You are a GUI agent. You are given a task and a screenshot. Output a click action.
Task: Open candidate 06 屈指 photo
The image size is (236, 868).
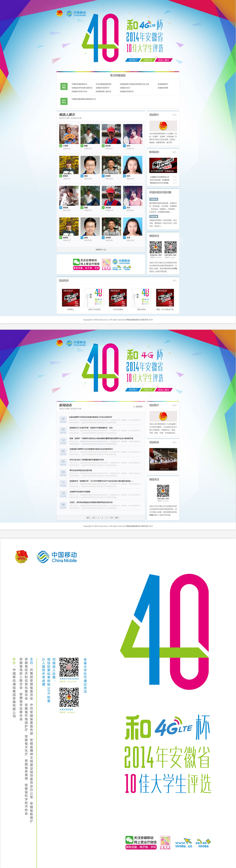pos(90,165)
